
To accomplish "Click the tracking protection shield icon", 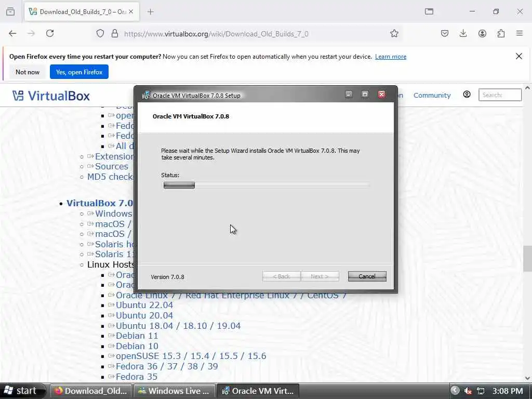I will coord(100,33).
